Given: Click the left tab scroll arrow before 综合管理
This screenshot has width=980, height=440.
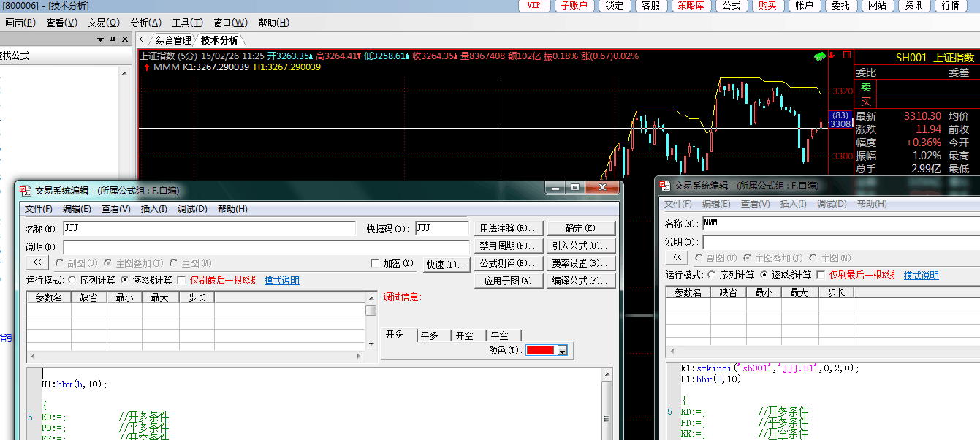Looking at the screenshot, I should click(142, 39).
